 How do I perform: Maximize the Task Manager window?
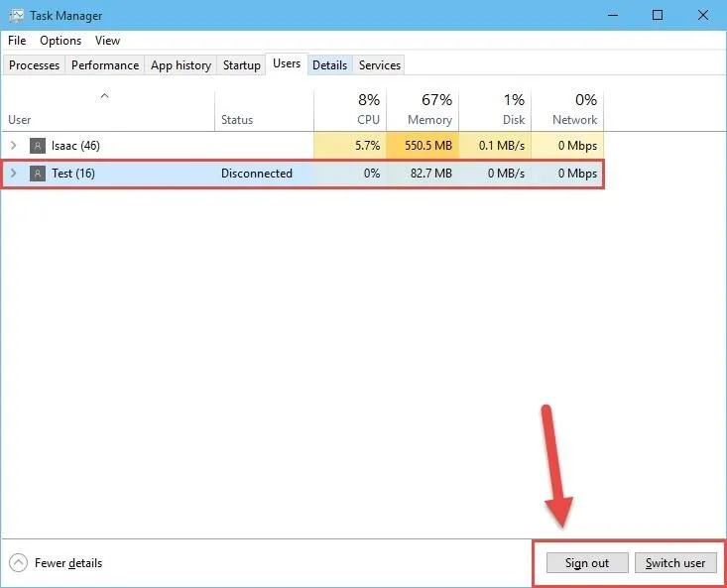657,15
